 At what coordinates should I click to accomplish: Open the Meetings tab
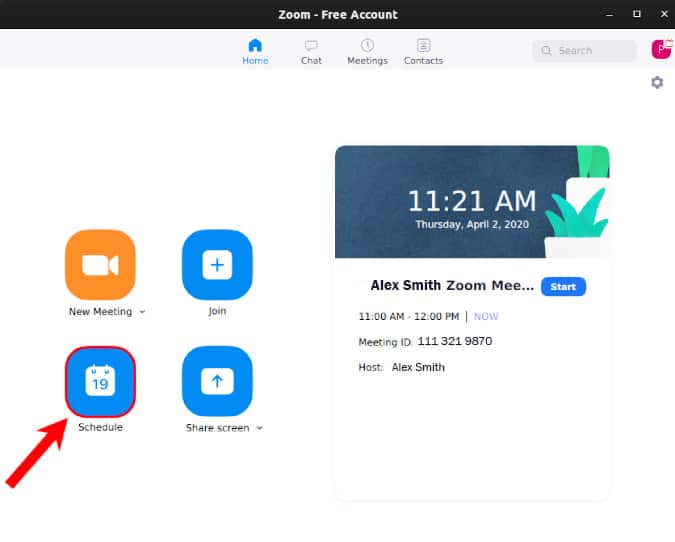pos(367,52)
